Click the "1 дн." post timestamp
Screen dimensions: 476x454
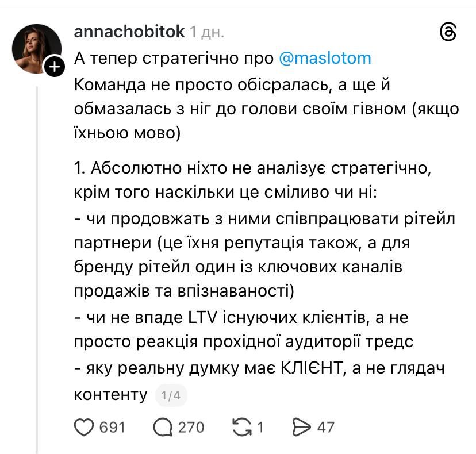pyautogui.click(x=207, y=32)
